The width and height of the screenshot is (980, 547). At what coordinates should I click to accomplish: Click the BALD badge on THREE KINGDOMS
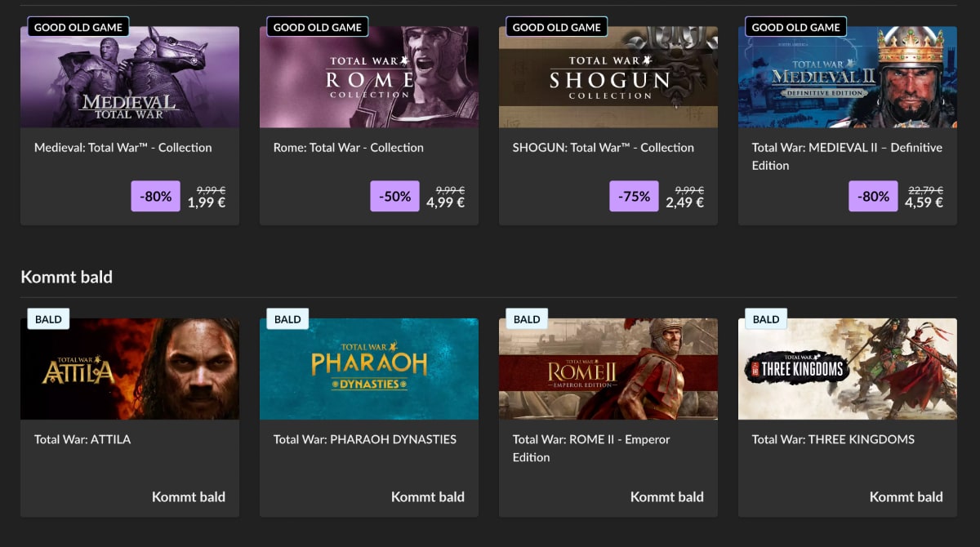coord(765,319)
